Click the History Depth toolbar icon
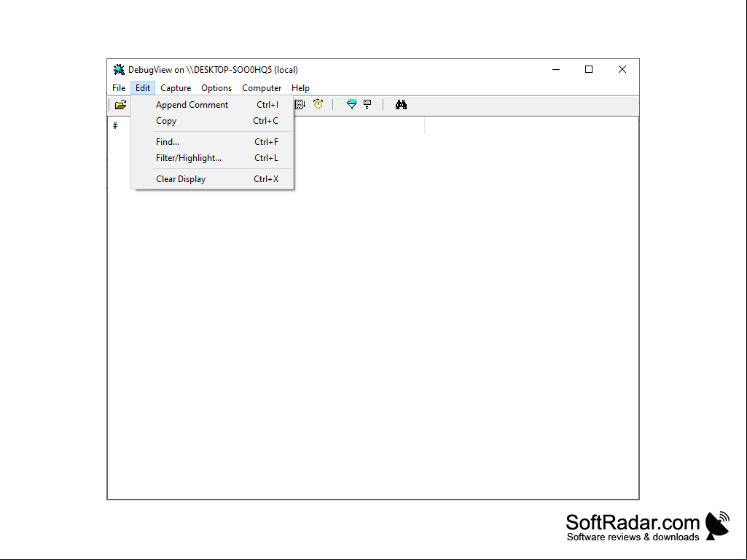Image resolution: width=747 pixels, height=560 pixels. (367, 104)
